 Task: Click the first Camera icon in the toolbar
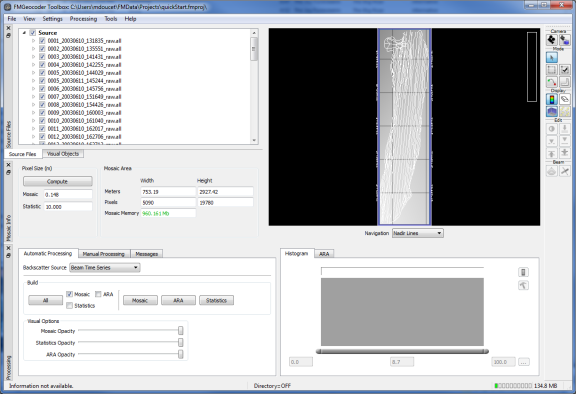[551, 40]
